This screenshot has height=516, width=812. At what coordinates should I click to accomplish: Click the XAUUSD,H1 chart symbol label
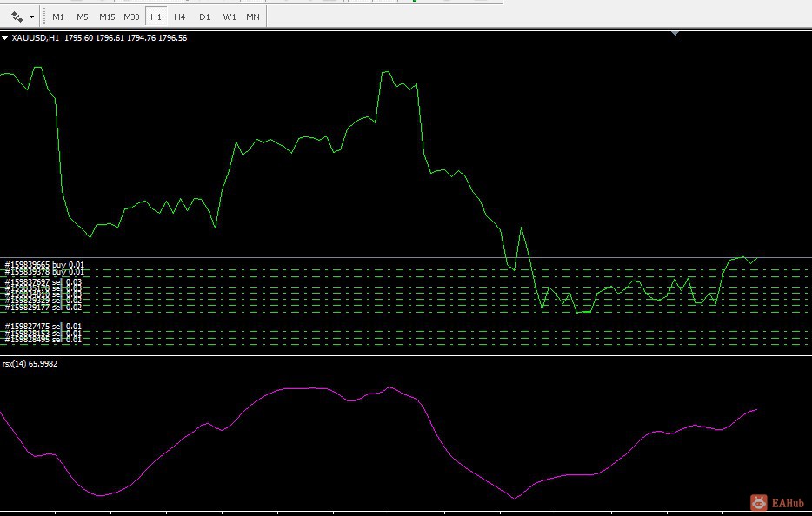[x=36, y=37]
